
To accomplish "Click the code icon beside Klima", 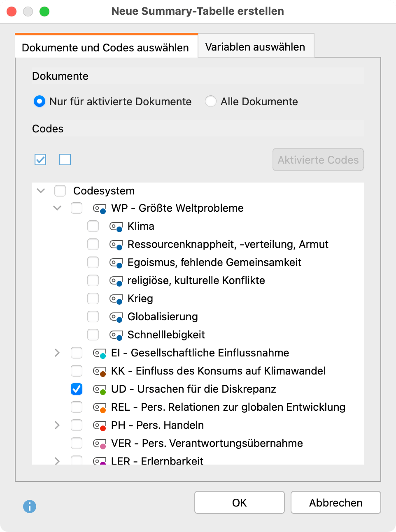I will click(x=116, y=227).
